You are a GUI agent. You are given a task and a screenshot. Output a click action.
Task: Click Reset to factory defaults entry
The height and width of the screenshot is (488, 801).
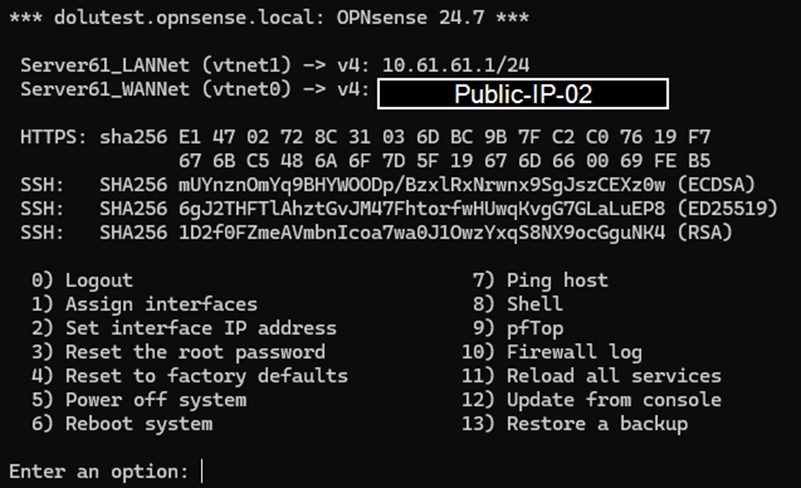(190, 377)
